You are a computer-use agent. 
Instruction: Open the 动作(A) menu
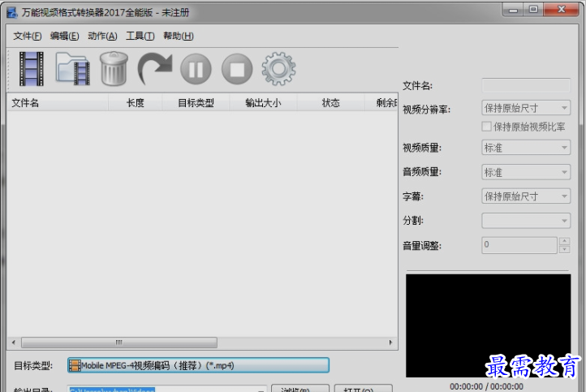click(102, 36)
